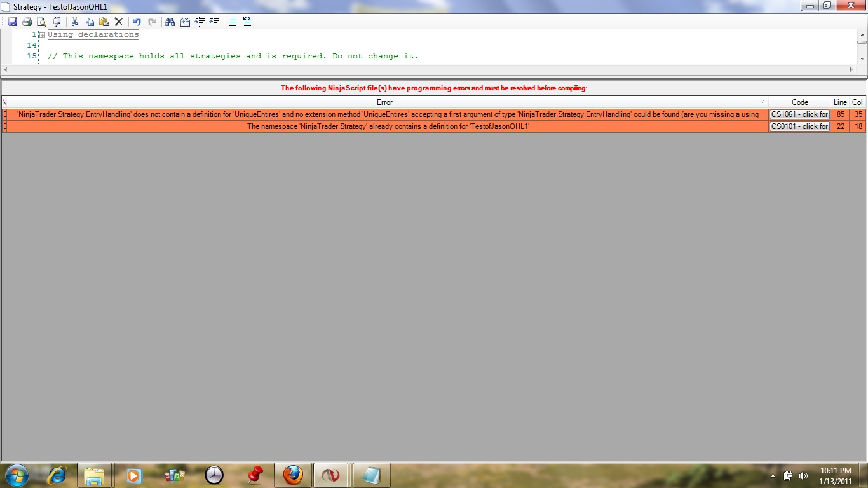Uncomment the selected lines
This screenshot has height=488, width=868.
(x=247, y=22)
